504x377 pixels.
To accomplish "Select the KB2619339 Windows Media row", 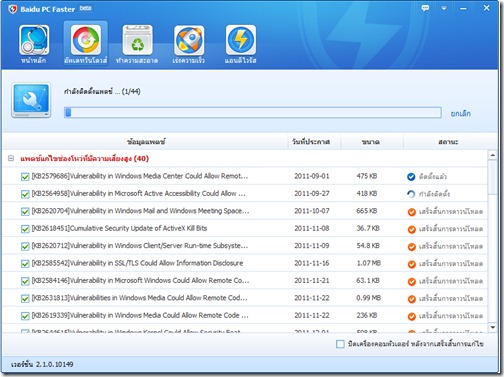I will pyautogui.click(x=245, y=315).
